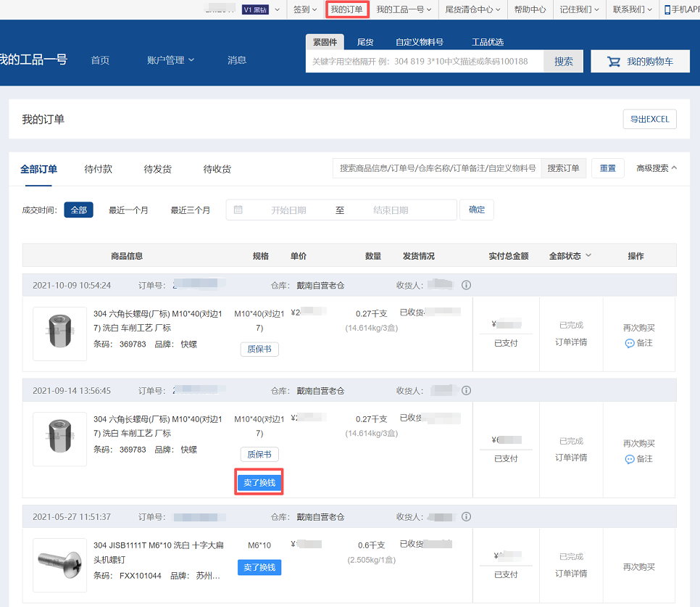Image resolution: width=700 pixels, height=607 pixels.
Task: Expand the 账户管理 dropdown menu
Action: 170,60
